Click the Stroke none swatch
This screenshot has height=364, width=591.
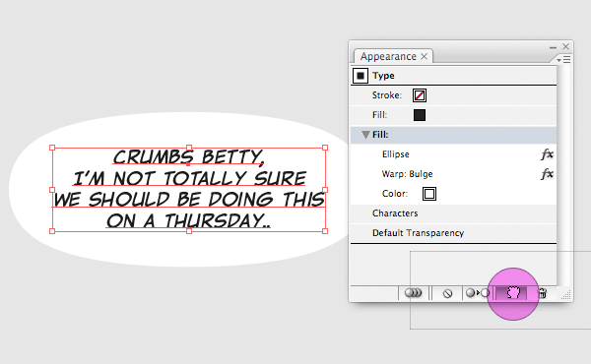tap(420, 95)
